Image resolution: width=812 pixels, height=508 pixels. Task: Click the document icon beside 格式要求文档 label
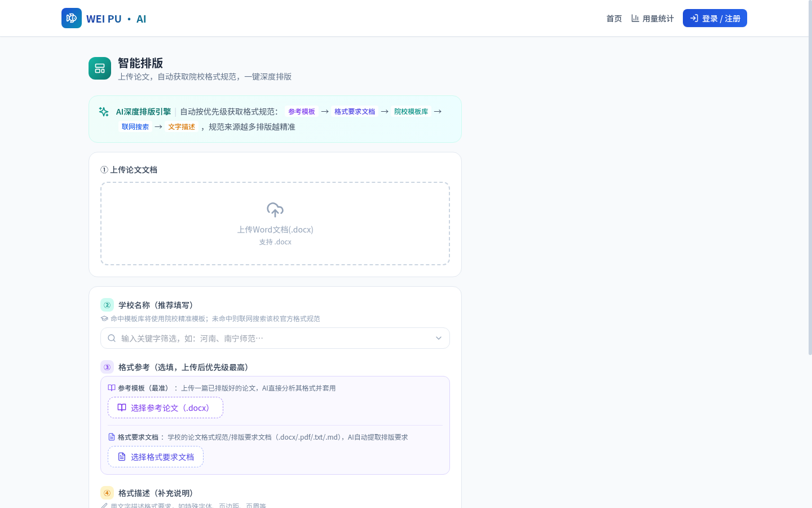(x=112, y=437)
